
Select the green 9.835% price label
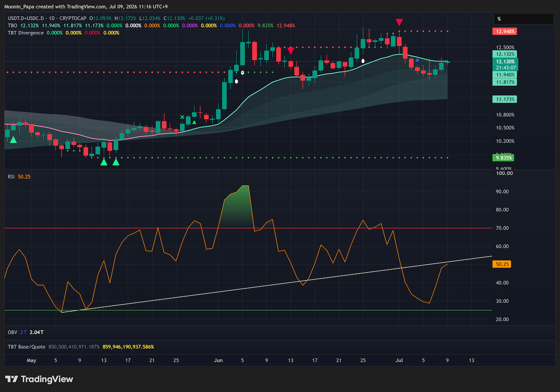pos(504,158)
